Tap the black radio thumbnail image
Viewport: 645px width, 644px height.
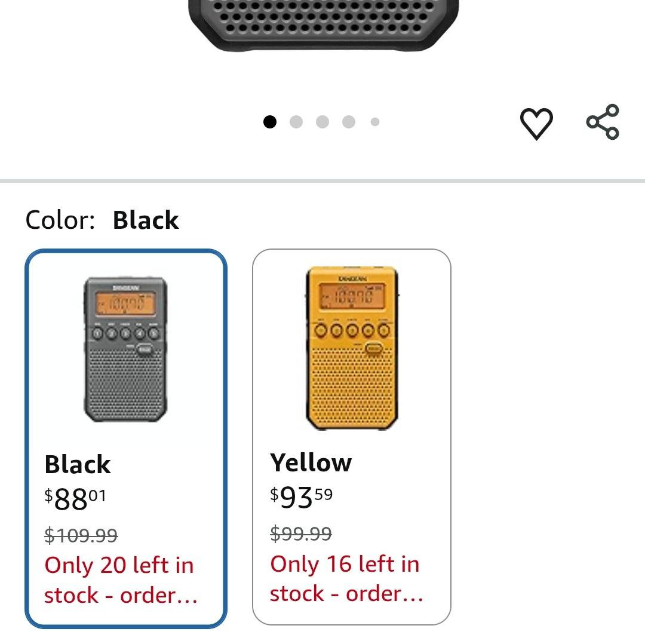point(125,349)
